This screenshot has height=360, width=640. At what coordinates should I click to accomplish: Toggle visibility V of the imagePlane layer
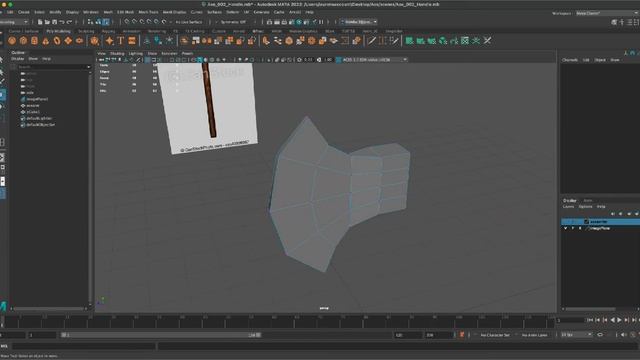pyautogui.click(x=565, y=228)
